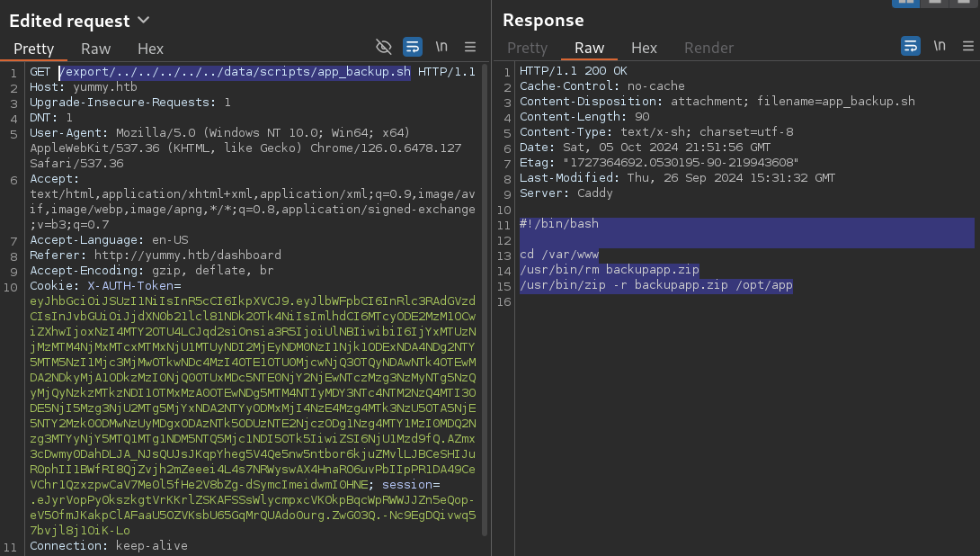Screen dimensions: 980x556
Task: Click the Last-Modified response header
Action: (678, 178)
